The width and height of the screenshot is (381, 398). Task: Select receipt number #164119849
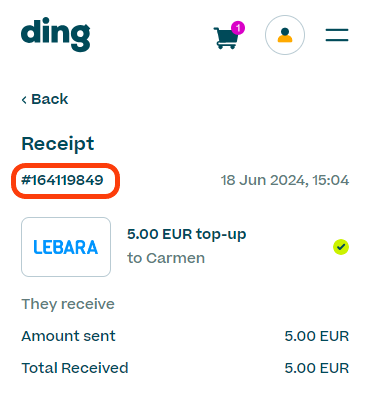(62, 180)
